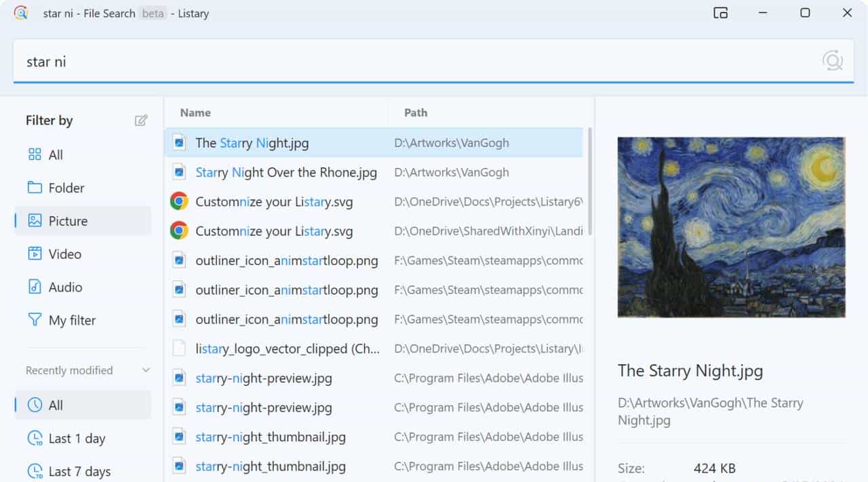The width and height of the screenshot is (868, 482).
Task: Collapse the Recently modified section
Action: 145,370
